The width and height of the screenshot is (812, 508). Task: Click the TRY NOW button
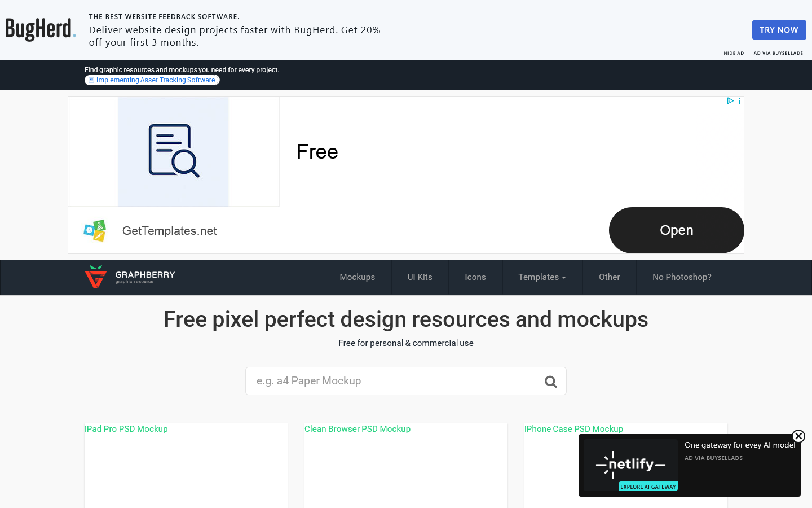click(x=779, y=30)
